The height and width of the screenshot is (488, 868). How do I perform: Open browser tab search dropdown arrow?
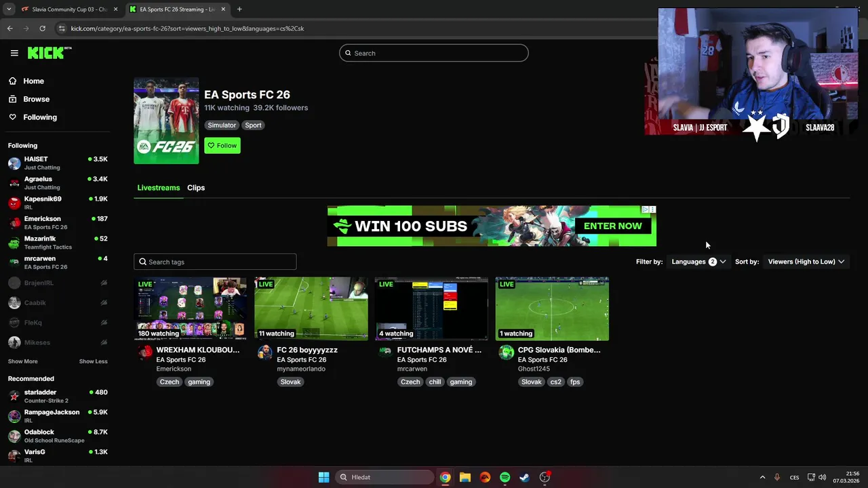[8, 9]
